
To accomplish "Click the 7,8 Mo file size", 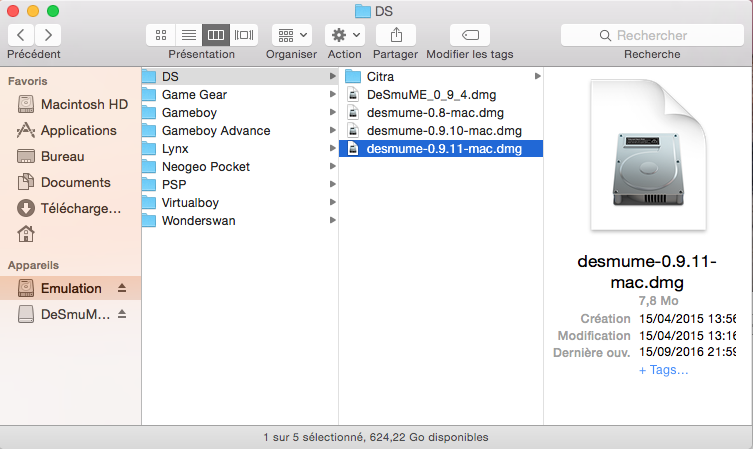I will point(658,301).
